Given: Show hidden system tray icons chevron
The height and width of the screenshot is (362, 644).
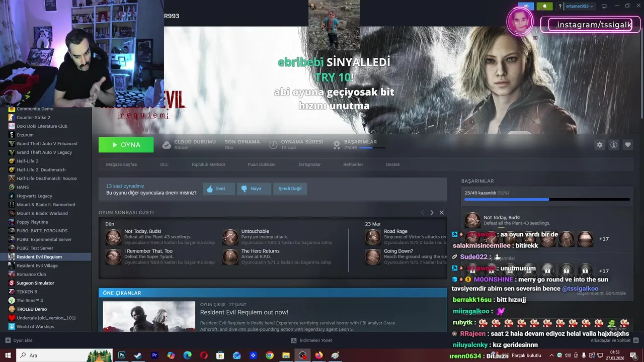Looking at the screenshot, I should (552, 355).
